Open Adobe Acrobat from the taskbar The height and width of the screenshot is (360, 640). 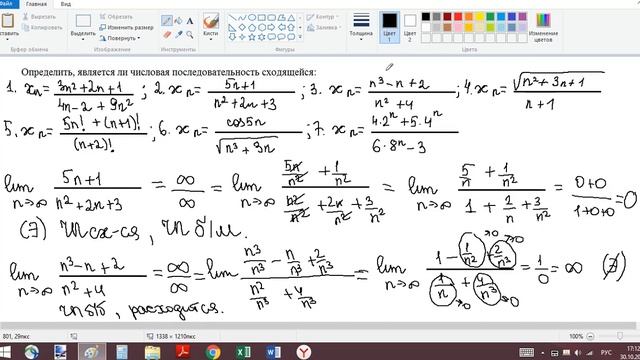[x=183, y=352]
